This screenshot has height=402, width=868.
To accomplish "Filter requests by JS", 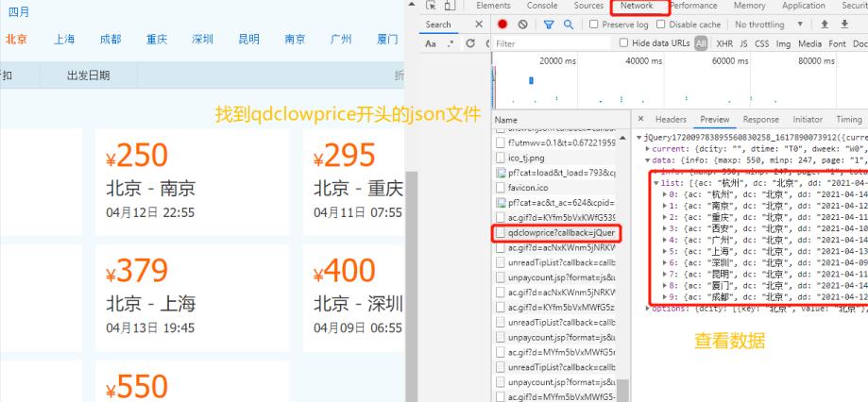I will pos(743,43).
